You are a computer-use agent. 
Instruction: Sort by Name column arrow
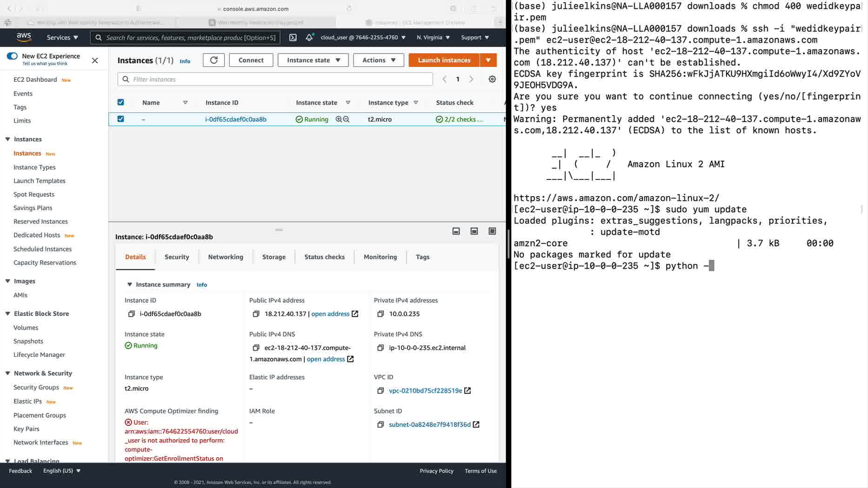pyautogui.click(x=185, y=103)
